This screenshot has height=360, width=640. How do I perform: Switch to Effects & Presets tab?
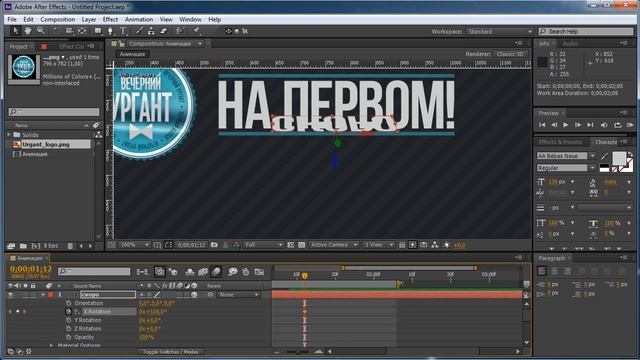coord(560,142)
